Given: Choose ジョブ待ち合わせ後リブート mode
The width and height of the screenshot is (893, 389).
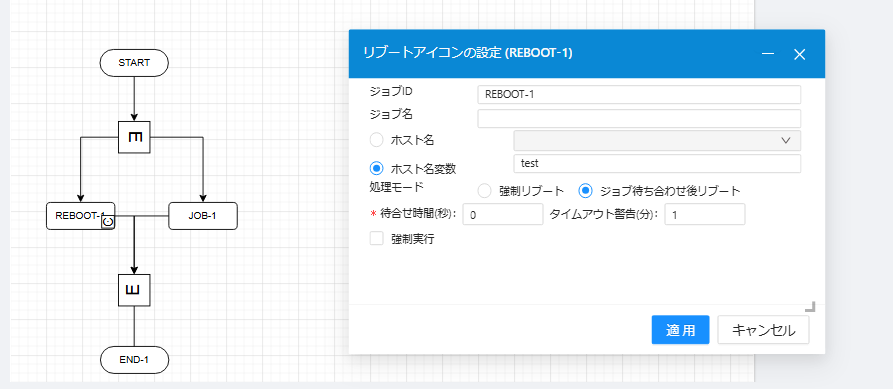Looking at the screenshot, I should pos(585,191).
